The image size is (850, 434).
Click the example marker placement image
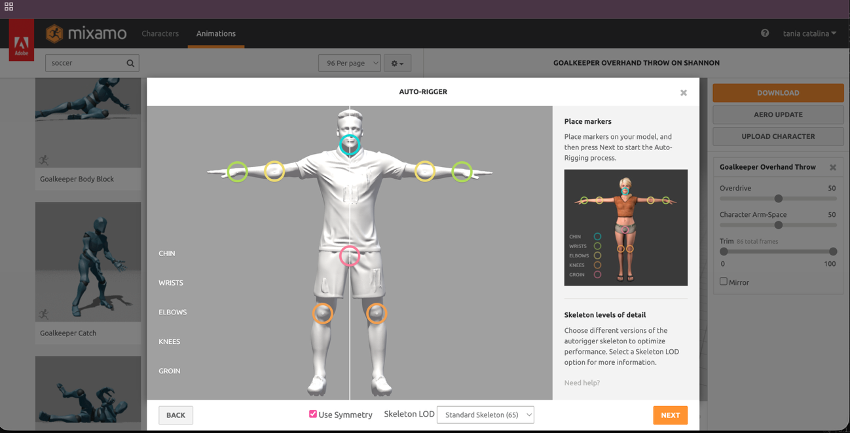(626, 228)
